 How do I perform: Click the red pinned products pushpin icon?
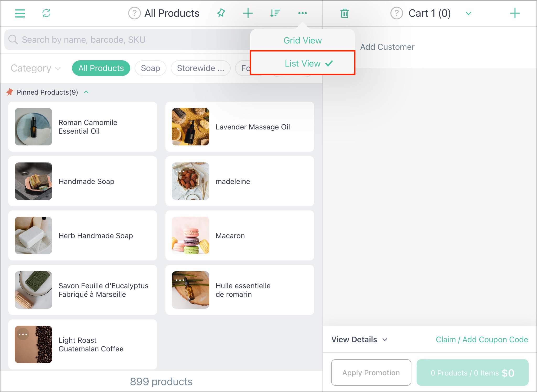pyautogui.click(x=10, y=92)
